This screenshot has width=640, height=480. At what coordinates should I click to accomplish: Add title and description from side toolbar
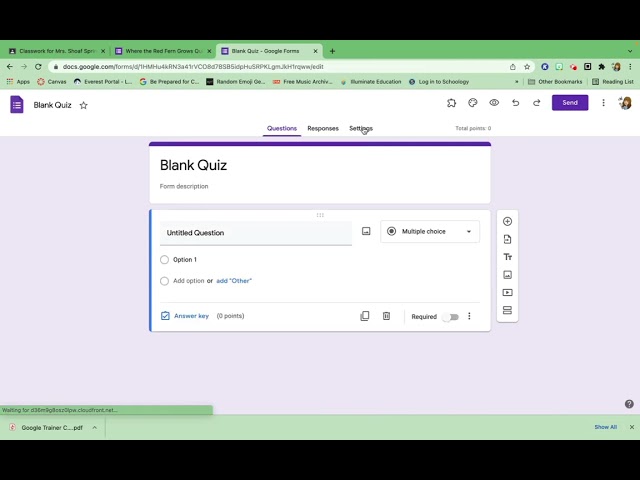[x=507, y=257]
